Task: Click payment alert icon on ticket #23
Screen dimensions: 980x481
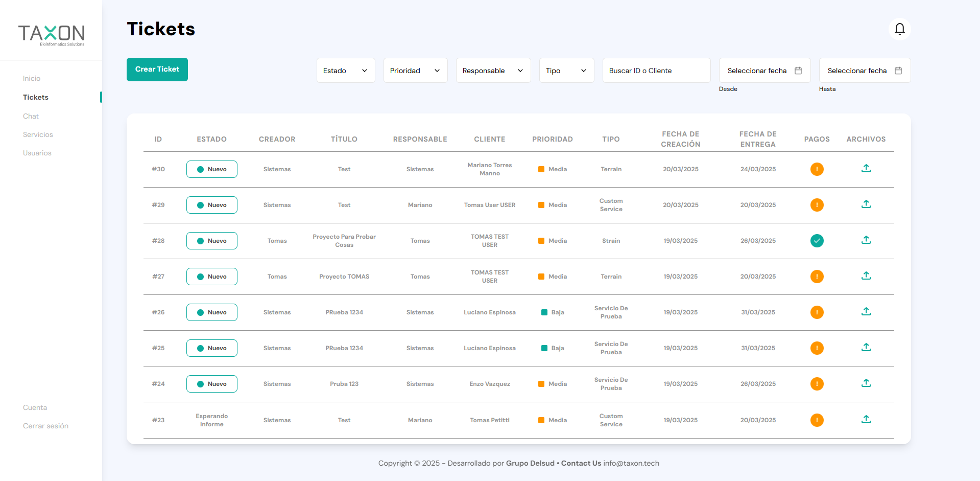Action: (x=817, y=420)
